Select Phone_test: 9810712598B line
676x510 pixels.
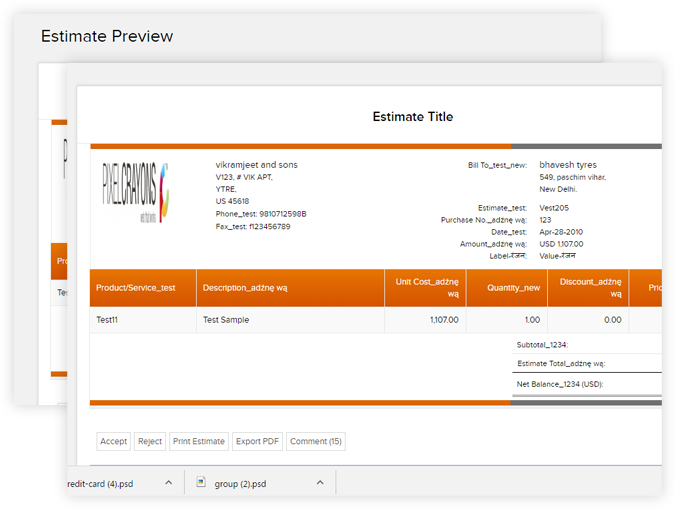(x=261, y=214)
